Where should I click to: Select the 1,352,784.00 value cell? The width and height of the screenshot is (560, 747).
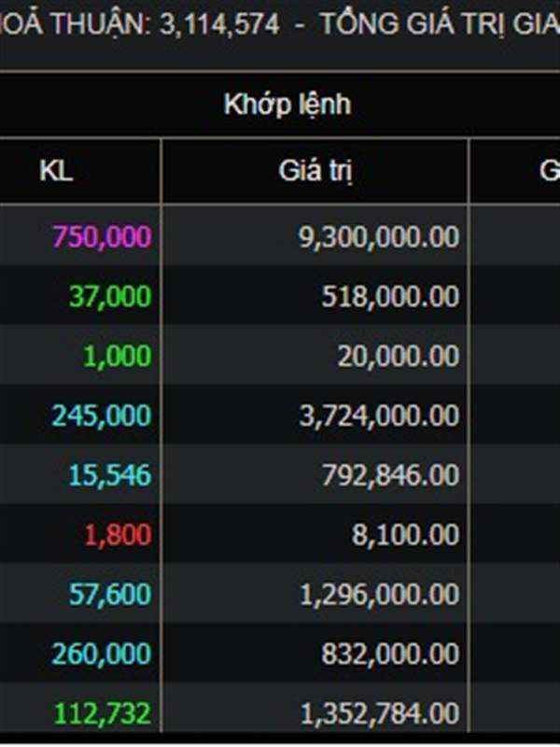(315, 712)
